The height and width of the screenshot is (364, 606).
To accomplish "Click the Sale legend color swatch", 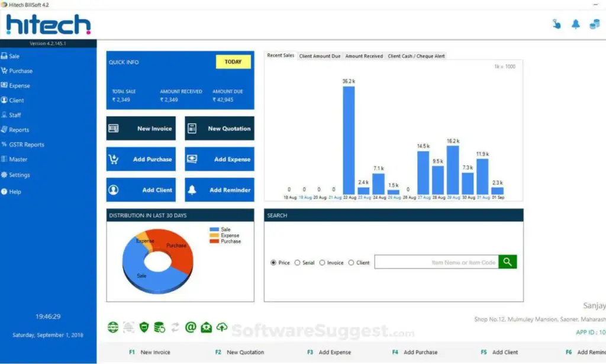I will (x=214, y=230).
